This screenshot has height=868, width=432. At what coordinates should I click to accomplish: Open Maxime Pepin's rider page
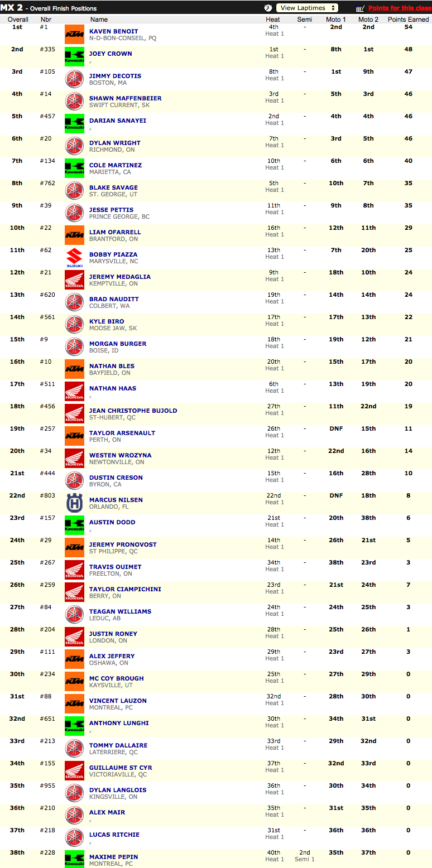point(114,857)
